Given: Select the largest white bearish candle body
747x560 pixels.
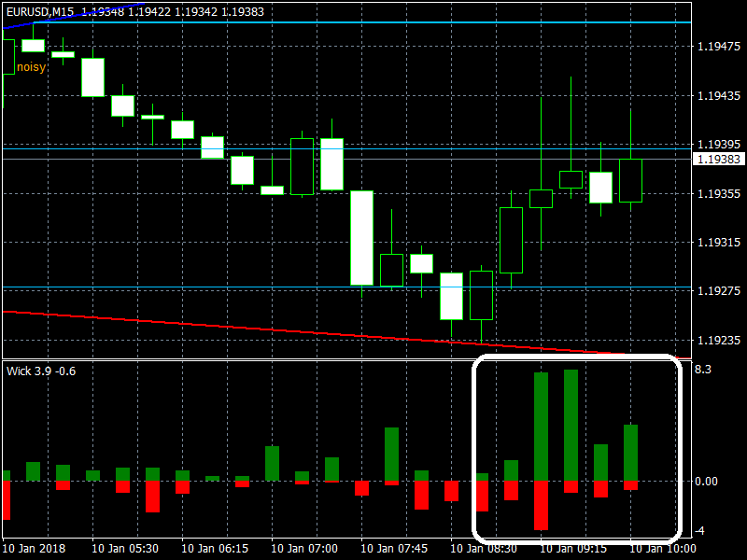Looking at the screenshot, I should 361,238.
